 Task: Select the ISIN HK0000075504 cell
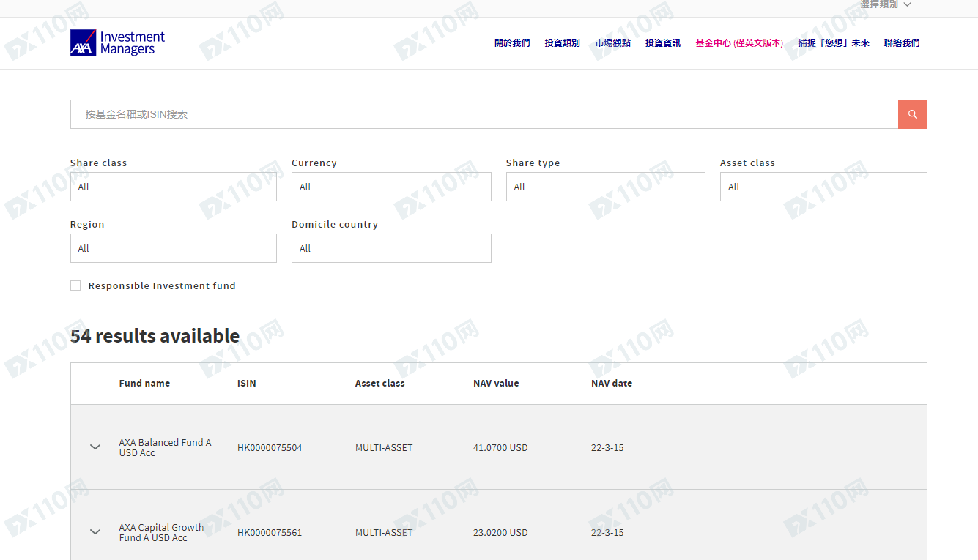(x=270, y=447)
